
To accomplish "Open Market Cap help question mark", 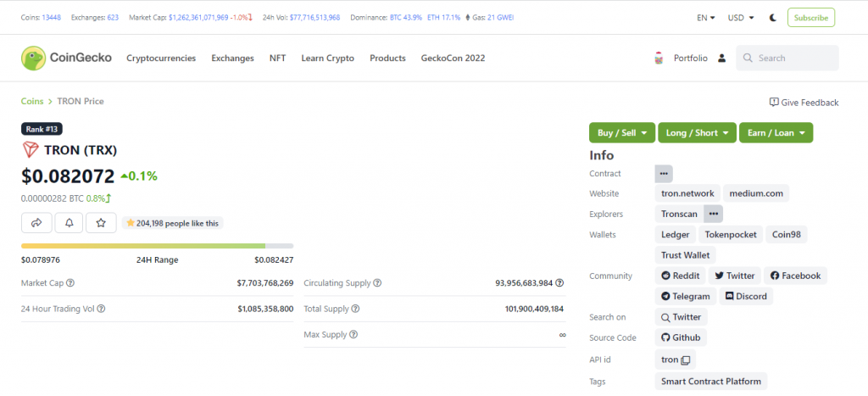I will pyautogui.click(x=70, y=283).
